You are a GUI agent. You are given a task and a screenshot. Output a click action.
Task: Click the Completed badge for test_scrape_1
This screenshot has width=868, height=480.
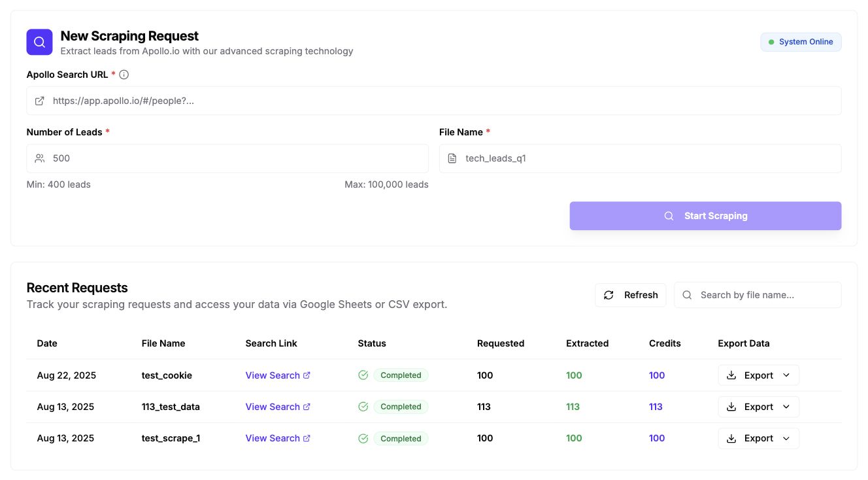pyautogui.click(x=401, y=438)
